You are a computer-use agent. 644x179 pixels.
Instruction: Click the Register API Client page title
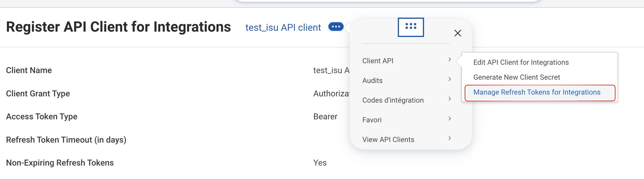(118, 27)
